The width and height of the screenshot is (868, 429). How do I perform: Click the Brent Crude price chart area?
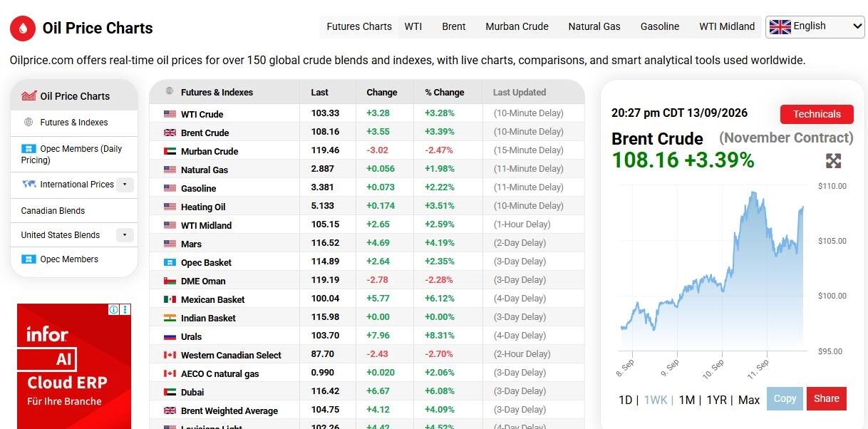click(x=713, y=269)
